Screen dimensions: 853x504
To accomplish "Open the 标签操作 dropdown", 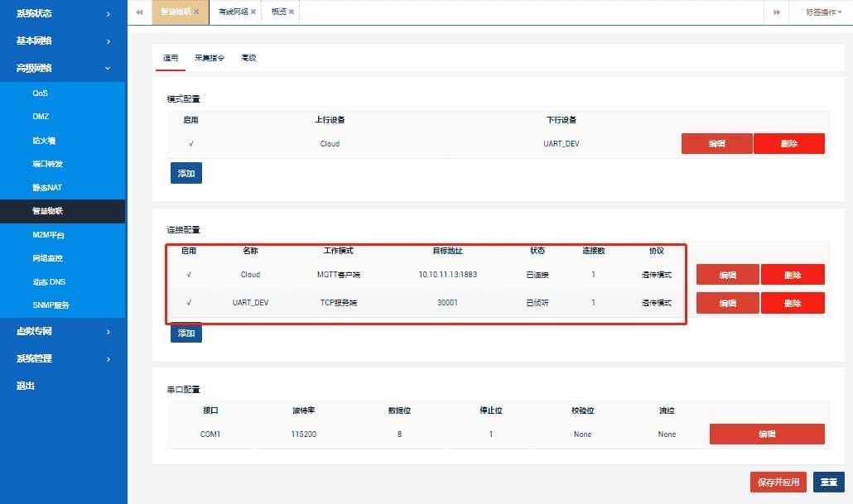I will pyautogui.click(x=818, y=12).
